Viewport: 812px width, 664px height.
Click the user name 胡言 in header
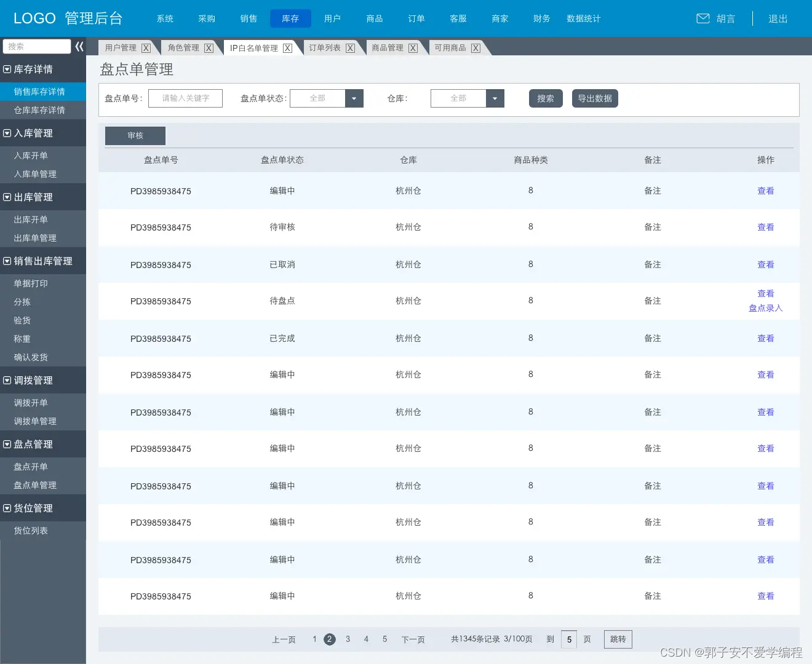click(x=725, y=18)
